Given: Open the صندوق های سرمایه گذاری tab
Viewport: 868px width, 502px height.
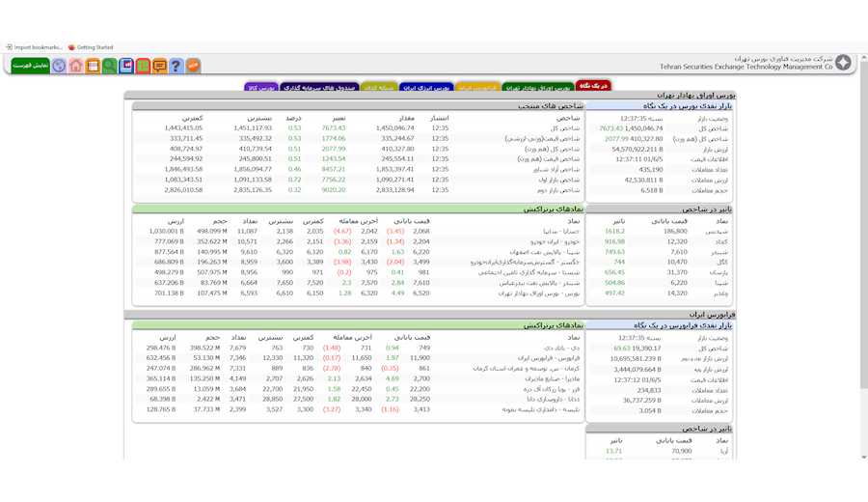Looking at the screenshot, I should [319, 88].
